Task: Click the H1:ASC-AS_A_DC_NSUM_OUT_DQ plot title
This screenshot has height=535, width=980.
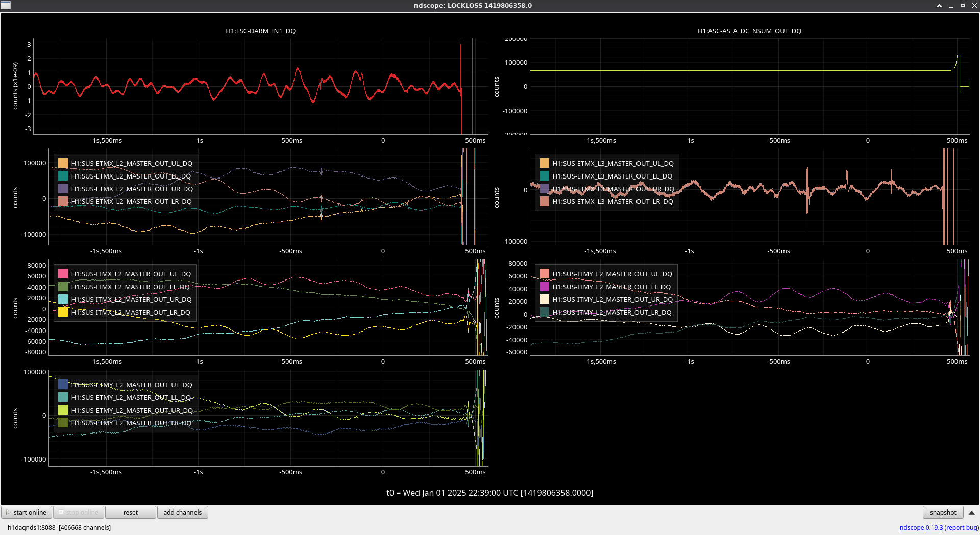Action: [x=749, y=31]
